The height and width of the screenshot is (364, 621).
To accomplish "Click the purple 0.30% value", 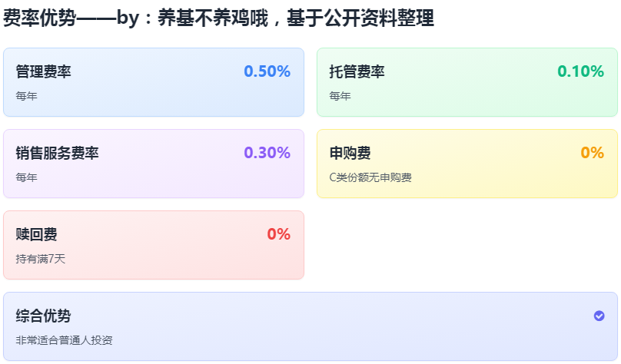I will [267, 153].
